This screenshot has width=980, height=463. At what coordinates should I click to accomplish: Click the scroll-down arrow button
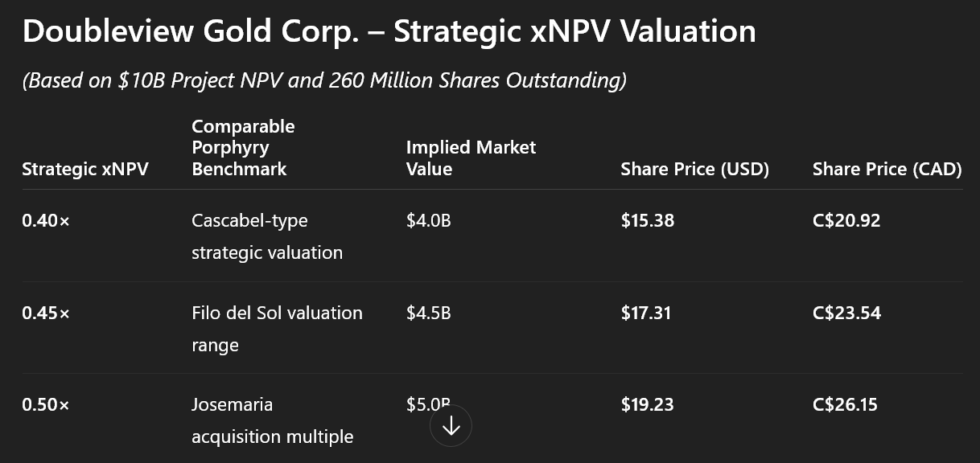[x=451, y=426]
